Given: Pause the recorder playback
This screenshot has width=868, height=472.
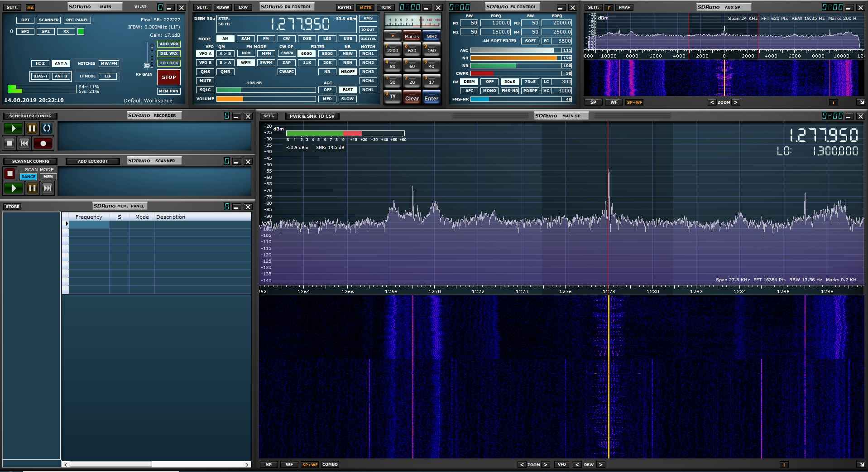Looking at the screenshot, I should (x=32, y=128).
